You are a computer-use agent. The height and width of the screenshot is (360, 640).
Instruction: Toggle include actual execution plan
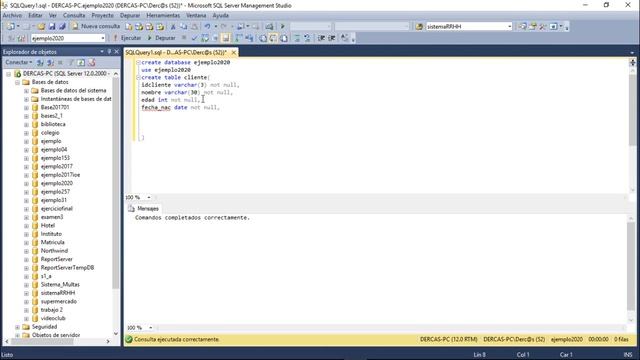coord(239,38)
